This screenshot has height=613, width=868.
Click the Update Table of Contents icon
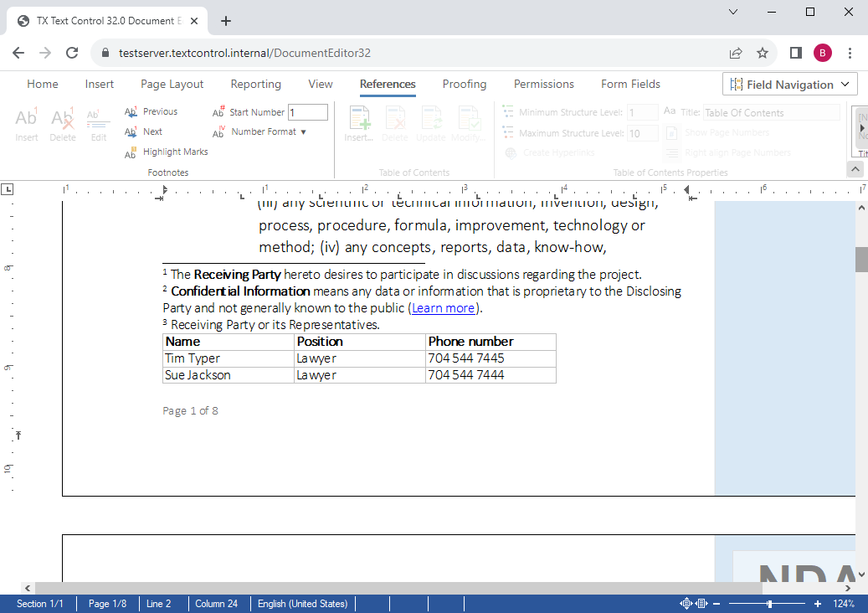click(431, 123)
